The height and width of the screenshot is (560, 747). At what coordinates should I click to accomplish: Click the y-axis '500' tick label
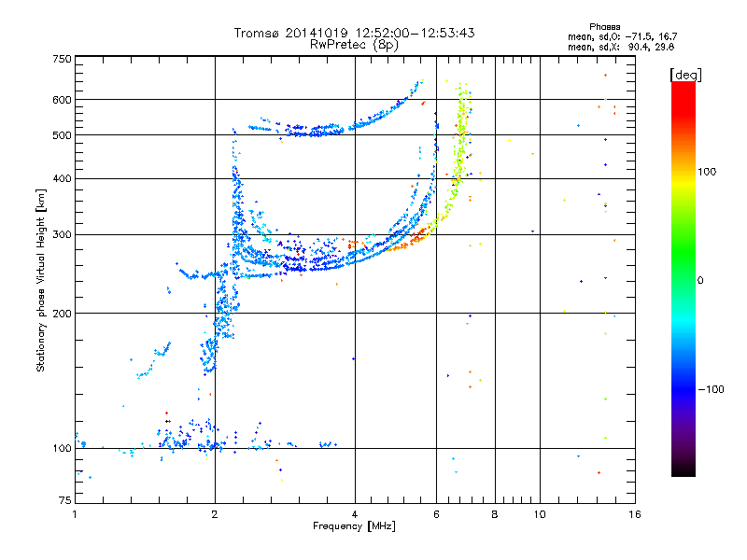(x=62, y=135)
